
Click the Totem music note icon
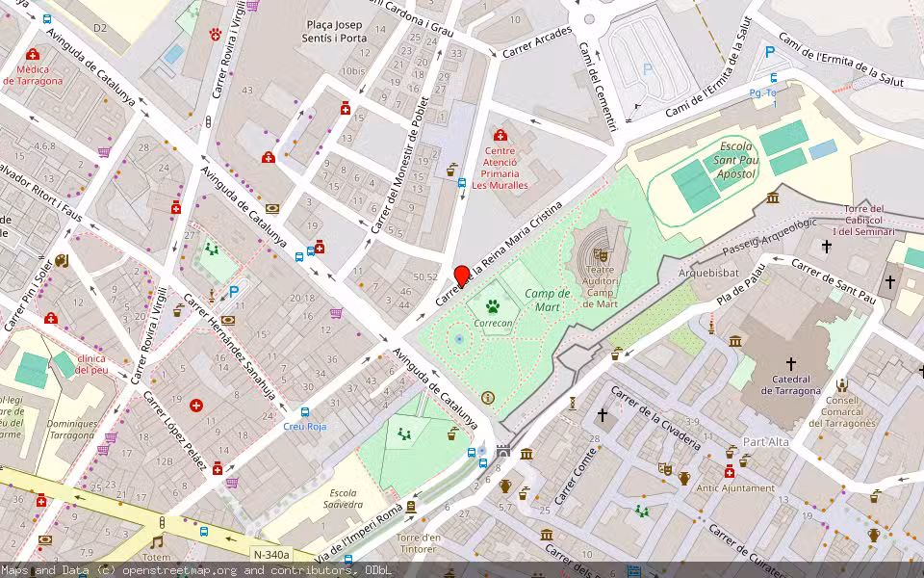point(156,541)
